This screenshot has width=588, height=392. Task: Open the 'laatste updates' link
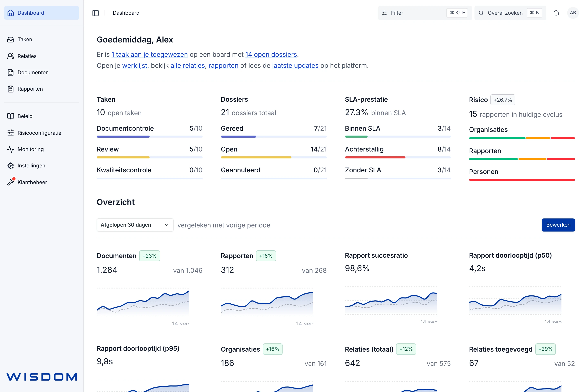pyautogui.click(x=295, y=66)
